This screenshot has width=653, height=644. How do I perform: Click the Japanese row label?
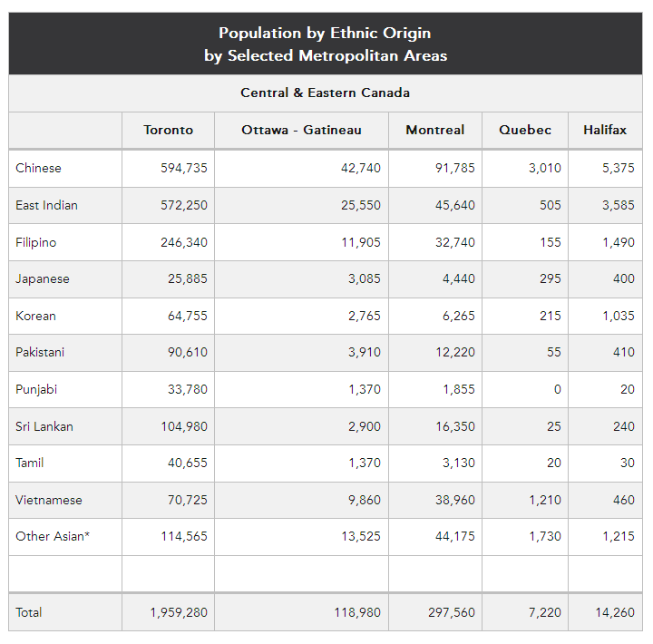(43, 278)
